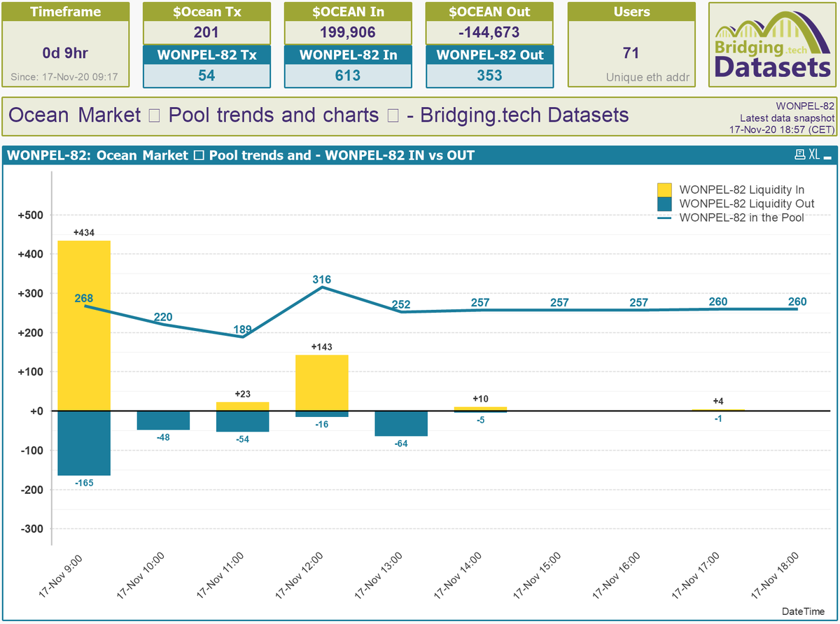Click the Ocean Market Pool trends page title
840x624 pixels.
(318, 115)
